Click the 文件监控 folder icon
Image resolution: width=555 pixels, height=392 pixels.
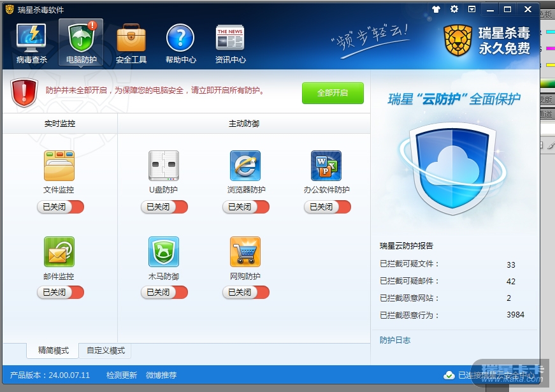click(x=59, y=166)
